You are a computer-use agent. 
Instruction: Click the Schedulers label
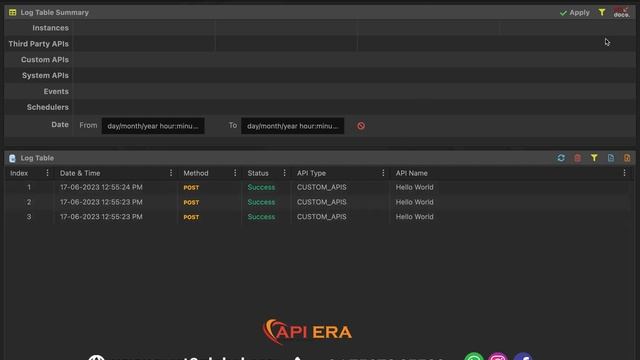[48, 107]
